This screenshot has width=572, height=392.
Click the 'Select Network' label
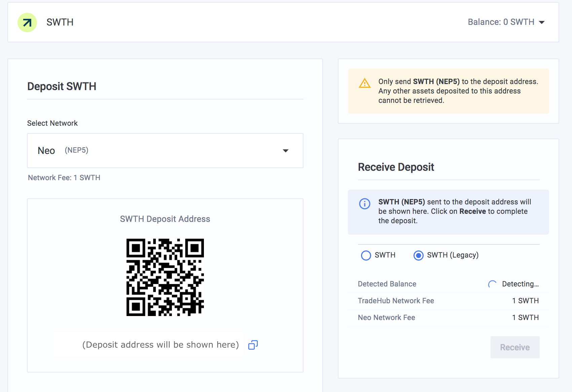(52, 123)
